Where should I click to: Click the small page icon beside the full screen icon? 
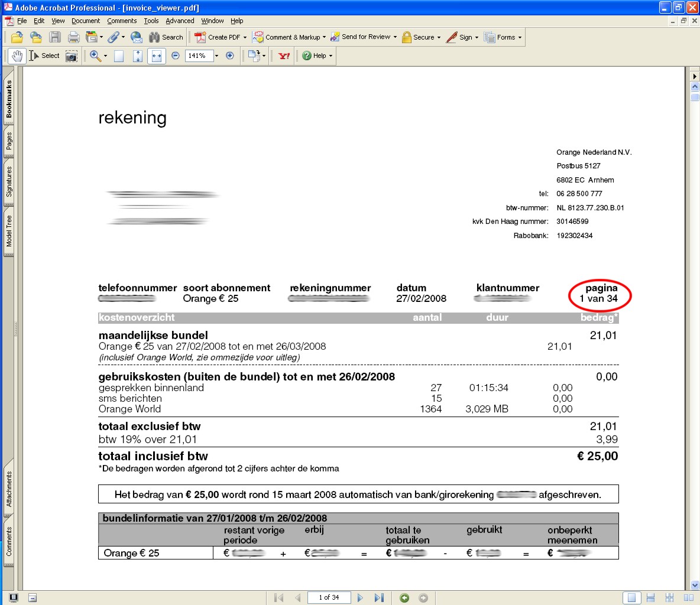click(x=33, y=598)
